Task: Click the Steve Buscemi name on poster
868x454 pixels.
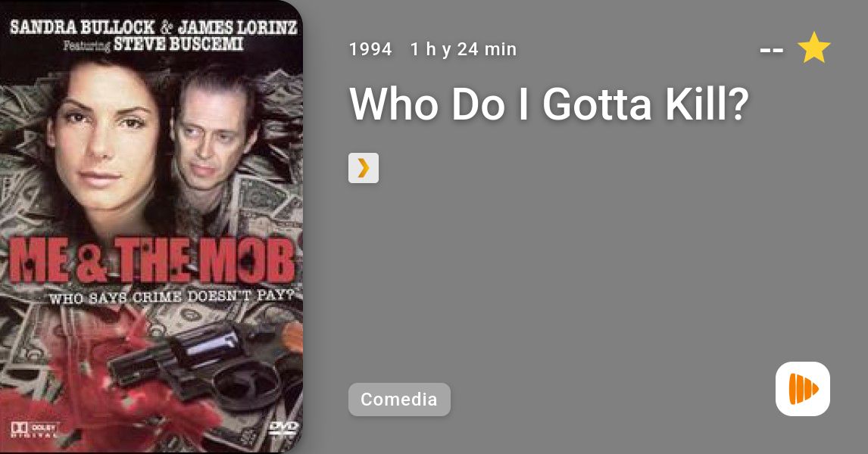Action: [178, 44]
